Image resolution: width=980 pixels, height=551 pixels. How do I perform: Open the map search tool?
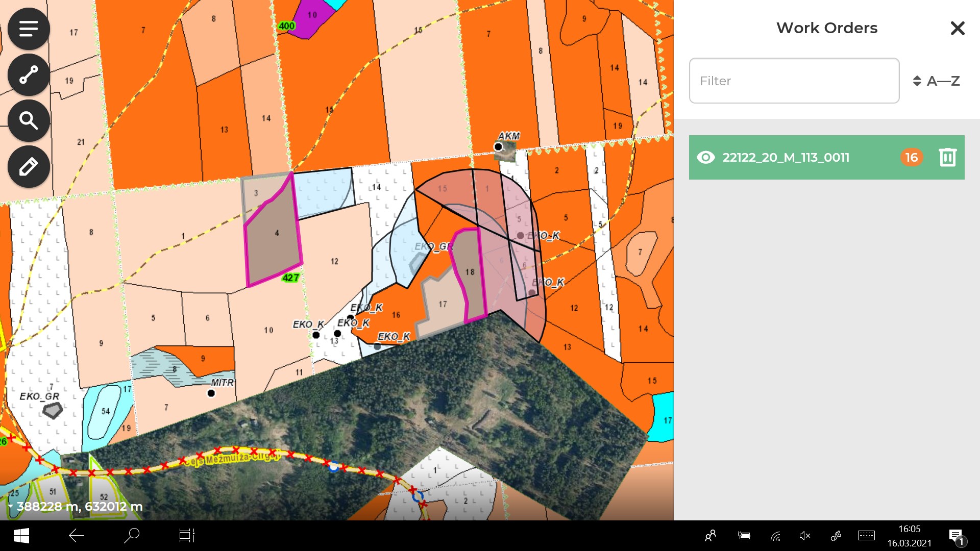[x=29, y=121]
